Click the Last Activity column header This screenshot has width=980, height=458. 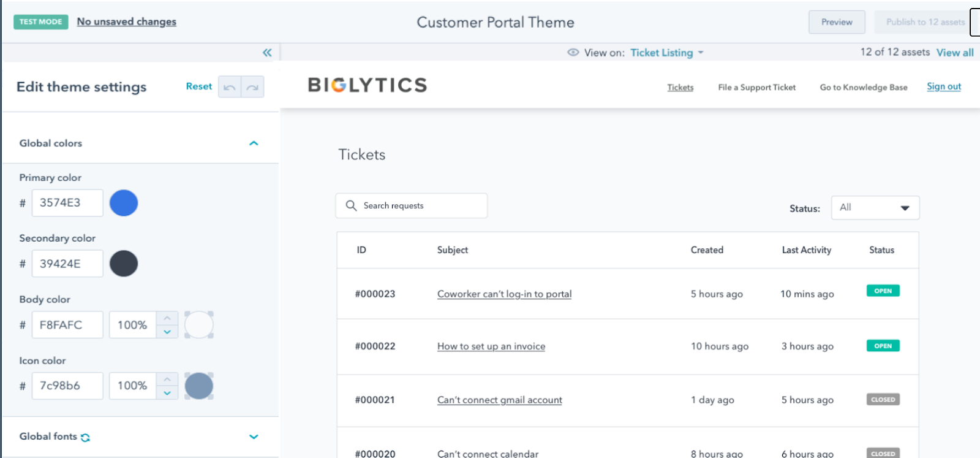pyautogui.click(x=807, y=250)
